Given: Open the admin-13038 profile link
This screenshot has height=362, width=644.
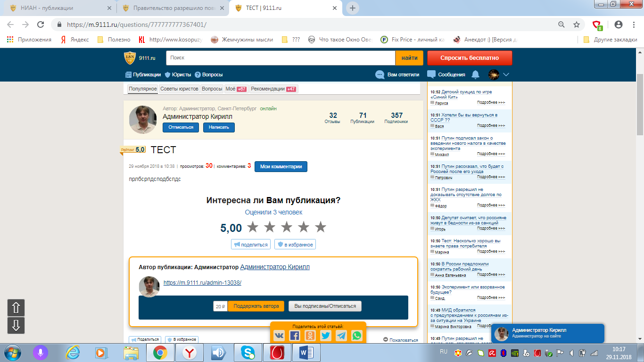Looking at the screenshot, I should (x=202, y=283).
